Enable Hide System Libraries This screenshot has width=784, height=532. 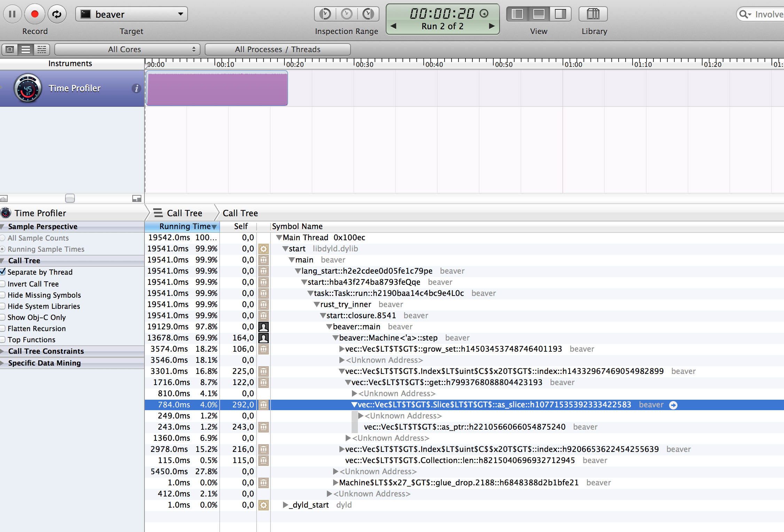pyautogui.click(x=3, y=306)
